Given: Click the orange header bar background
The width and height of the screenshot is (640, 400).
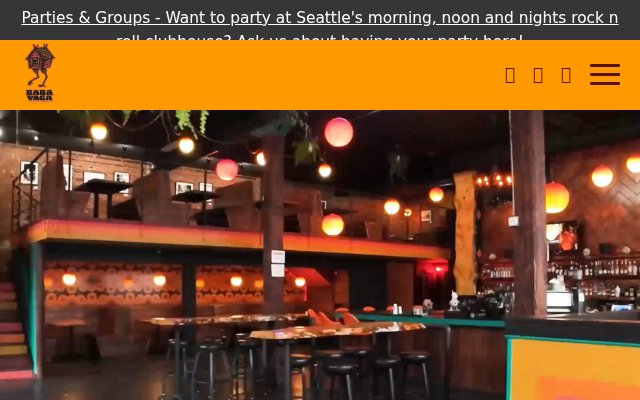Looking at the screenshot, I should point(286,75).
